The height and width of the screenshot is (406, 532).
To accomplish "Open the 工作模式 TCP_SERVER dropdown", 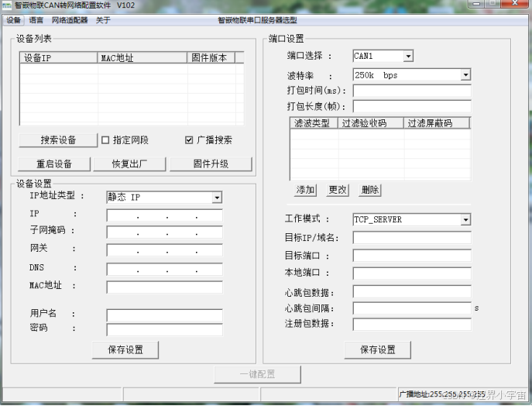I will [x=465, y=219].
